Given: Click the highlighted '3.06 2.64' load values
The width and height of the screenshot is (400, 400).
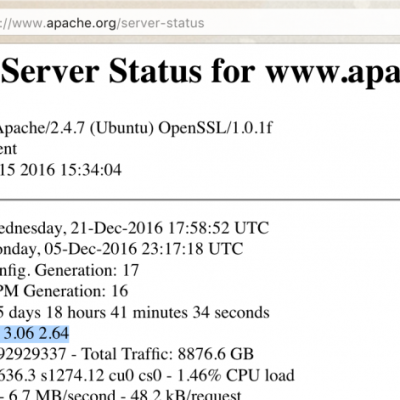Looking at the screenshot, I should tap(35, 334).
